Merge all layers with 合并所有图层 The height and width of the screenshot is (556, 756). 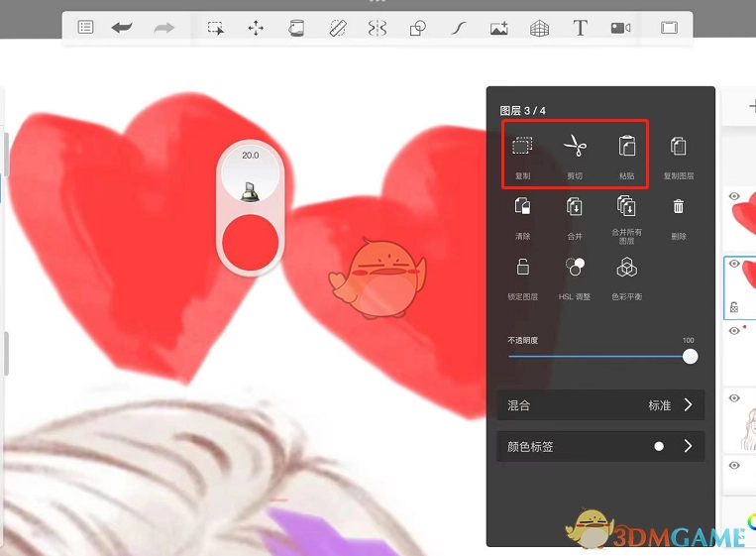coord(626,207)
